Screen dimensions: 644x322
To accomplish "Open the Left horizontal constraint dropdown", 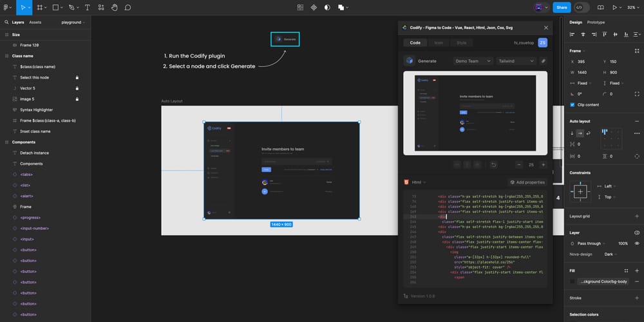I will click(x=608, y=187).
